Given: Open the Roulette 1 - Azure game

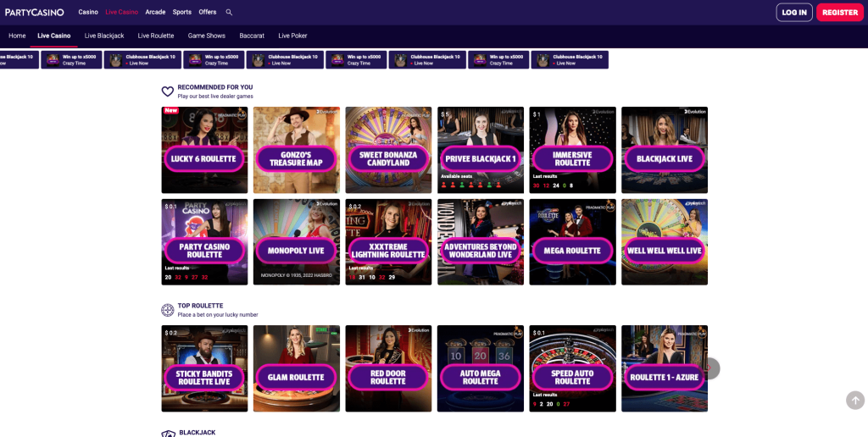Looking at the screenshot, I should point(665,368).
